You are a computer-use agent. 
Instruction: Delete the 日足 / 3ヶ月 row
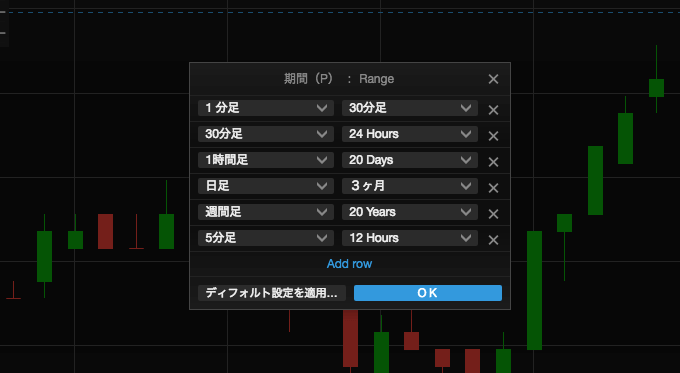click(x=493, y=188)
